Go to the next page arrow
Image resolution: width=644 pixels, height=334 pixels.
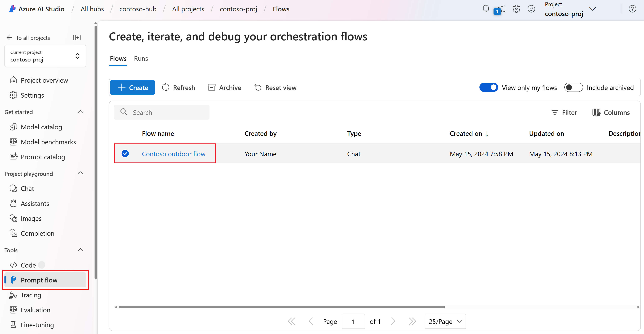click(x=393, y=321)
